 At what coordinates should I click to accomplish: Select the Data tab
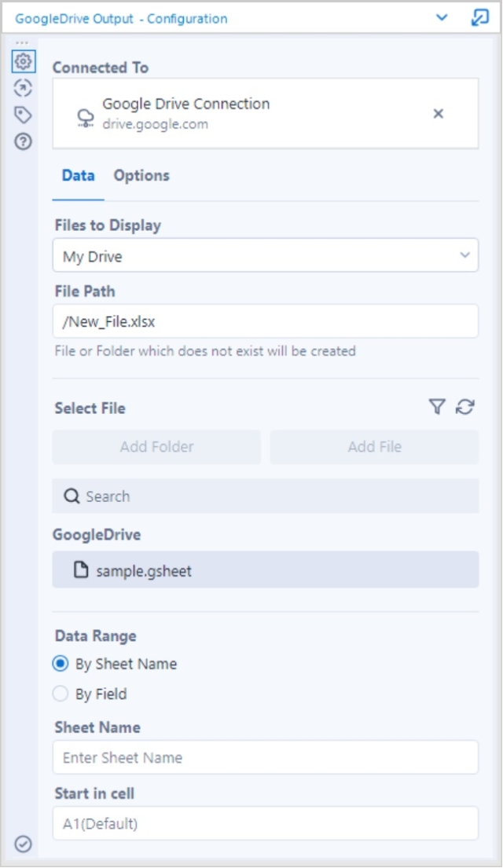pyautogui.click(x=76, y=175)
